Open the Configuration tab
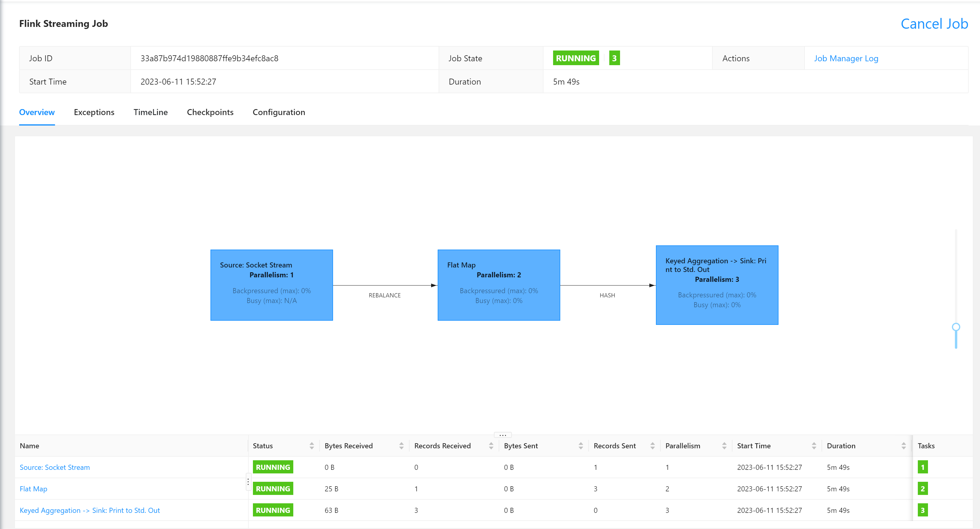The height and width of the screenshot is (529, 980). 278,112
